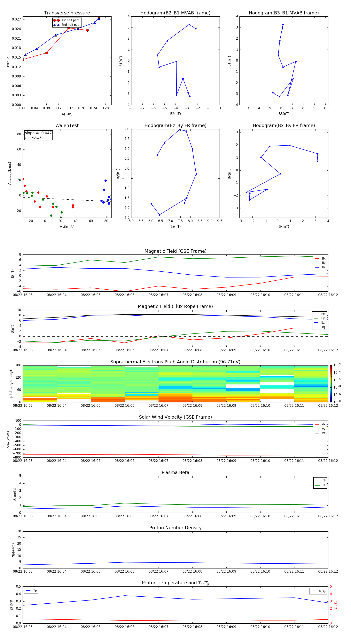Click the "WalenTest" plot title

(x=67, y=125)
